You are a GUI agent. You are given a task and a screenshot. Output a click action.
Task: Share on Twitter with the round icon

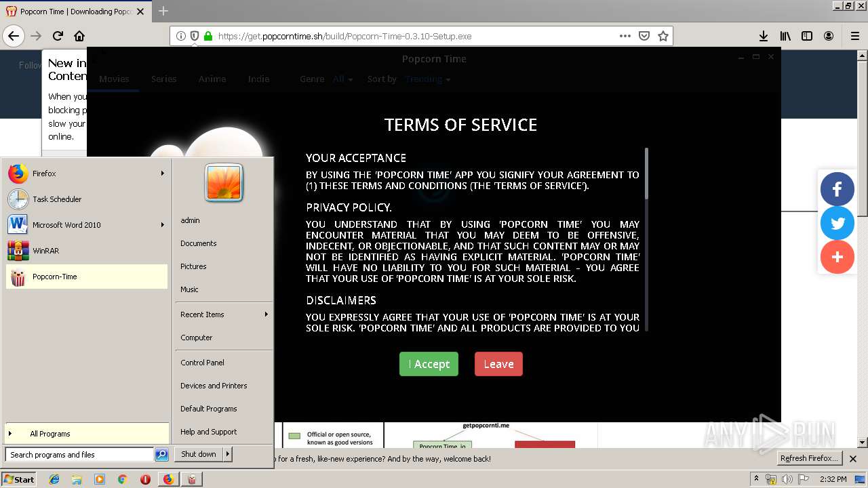point(837,223)
